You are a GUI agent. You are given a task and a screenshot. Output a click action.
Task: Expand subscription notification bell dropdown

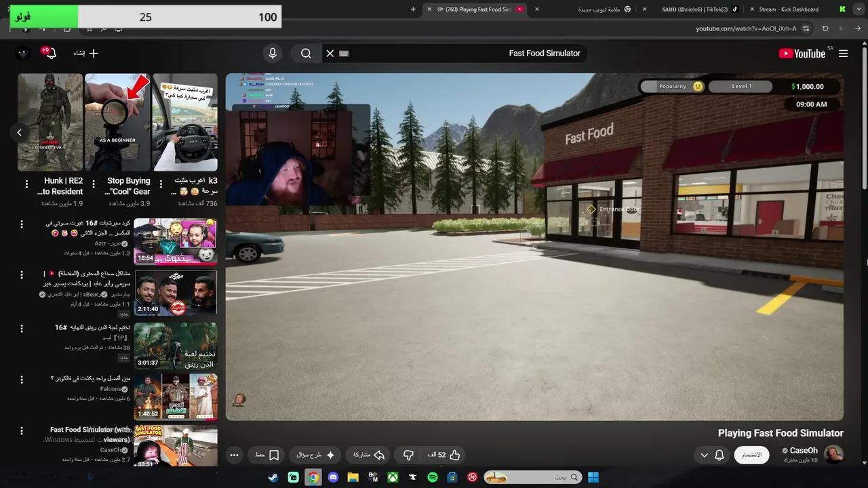coord(711,455)
